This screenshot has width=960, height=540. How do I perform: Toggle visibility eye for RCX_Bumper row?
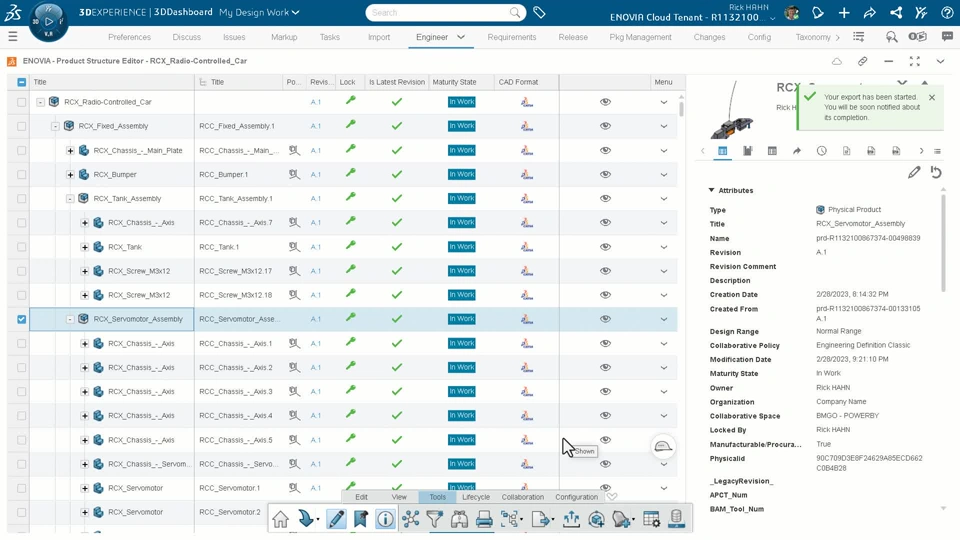(x=606, y=174)
